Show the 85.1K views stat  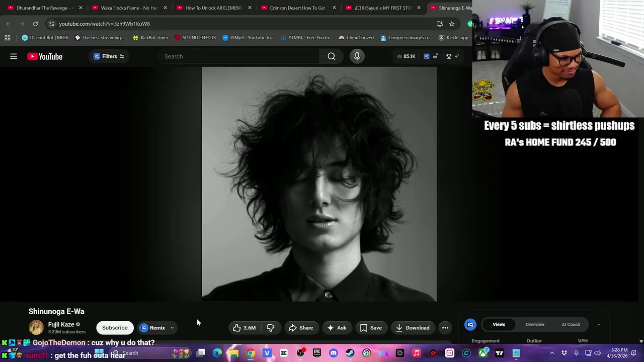click(406, 56)
